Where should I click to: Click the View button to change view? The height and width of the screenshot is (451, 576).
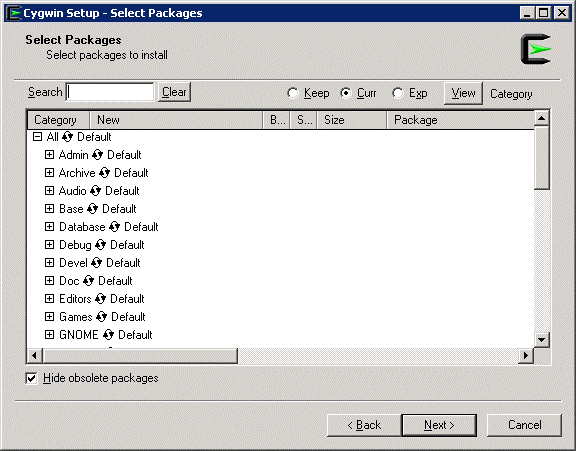[463, 93]
